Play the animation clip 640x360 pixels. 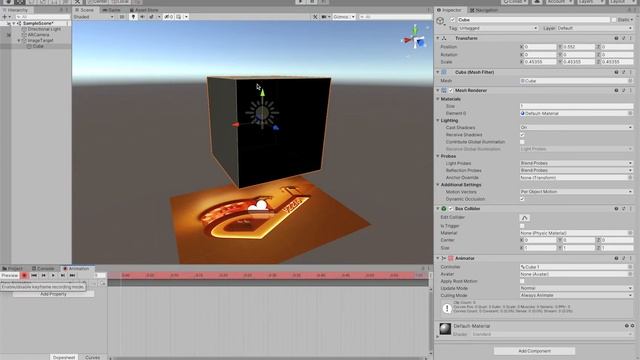(53, 276)
